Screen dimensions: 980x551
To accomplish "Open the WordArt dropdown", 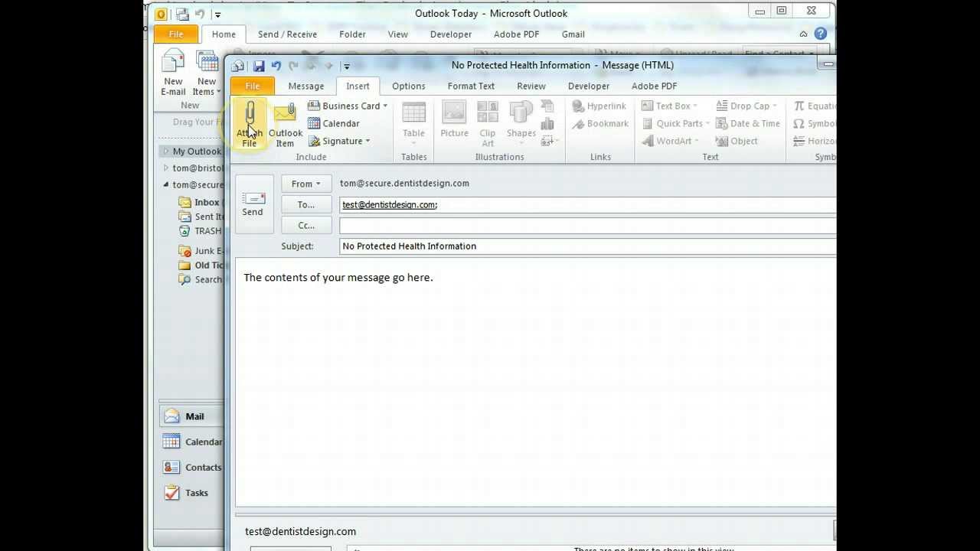I will [x=697, y=142].
